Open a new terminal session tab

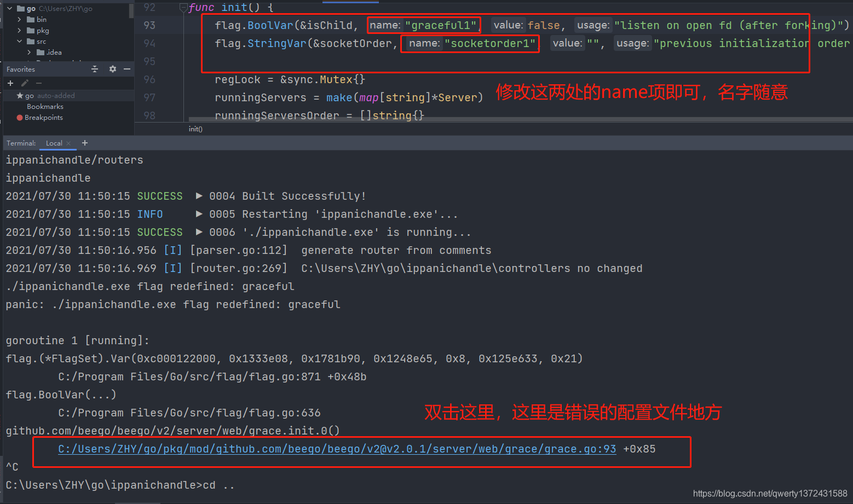(85, 143)
